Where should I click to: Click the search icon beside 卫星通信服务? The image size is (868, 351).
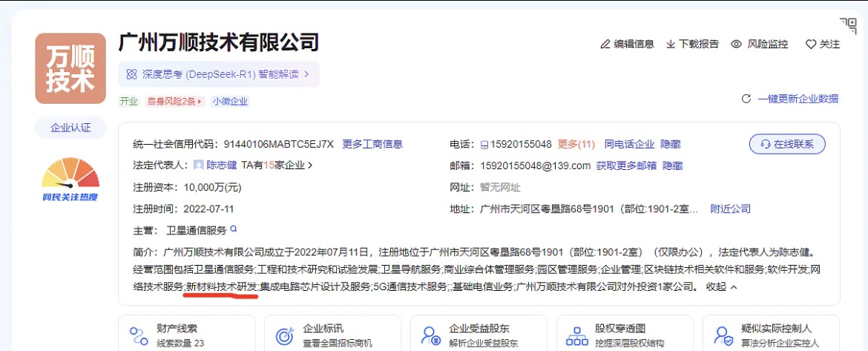click(234, 229)
